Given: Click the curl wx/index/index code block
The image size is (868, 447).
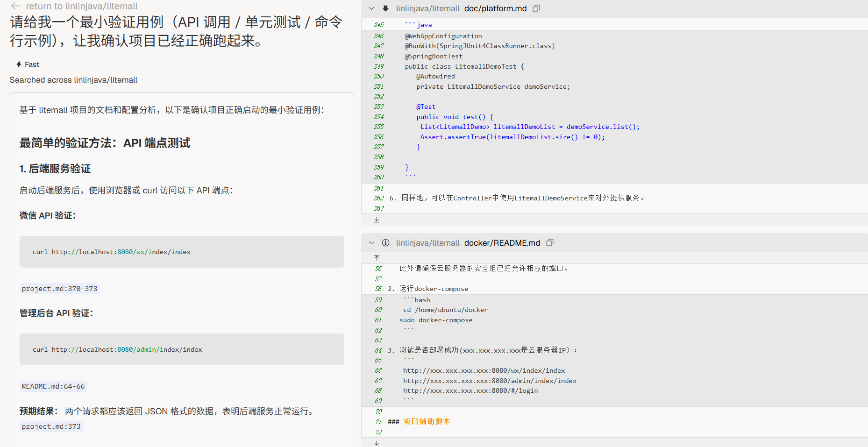Looking at the screenshot, I should tap(182, 252).
